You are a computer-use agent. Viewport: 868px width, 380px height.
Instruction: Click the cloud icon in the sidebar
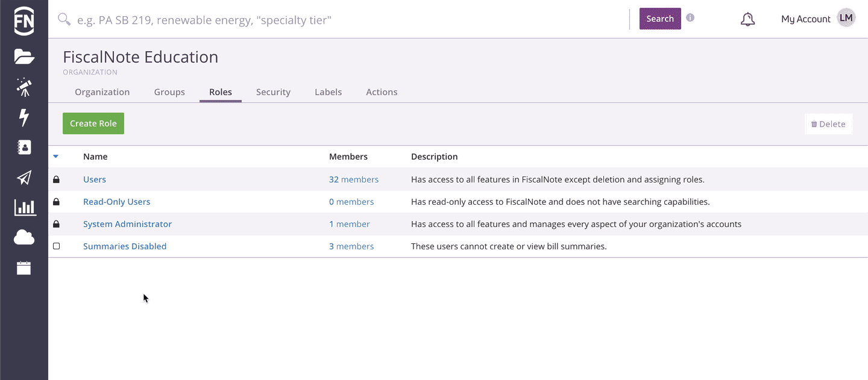24,238
